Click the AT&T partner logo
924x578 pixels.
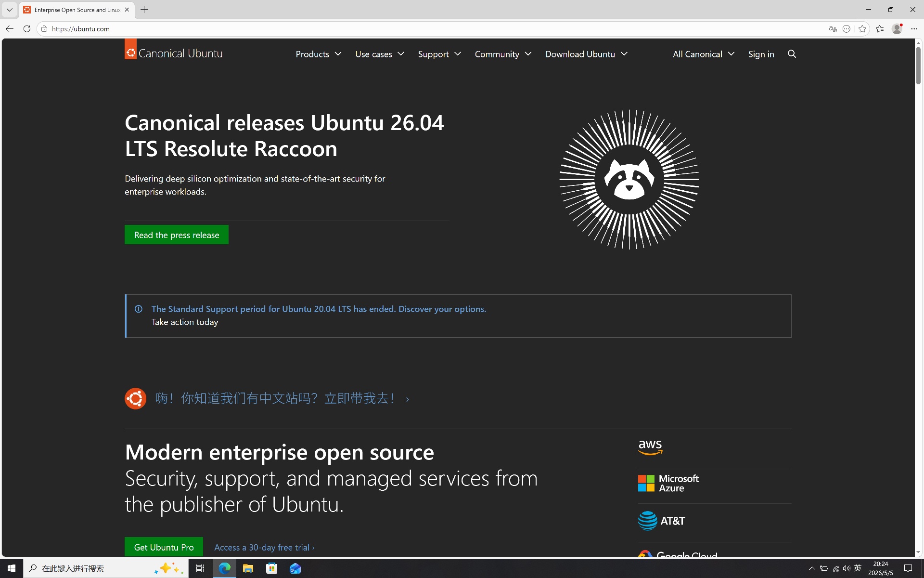[x=662, y=521]
